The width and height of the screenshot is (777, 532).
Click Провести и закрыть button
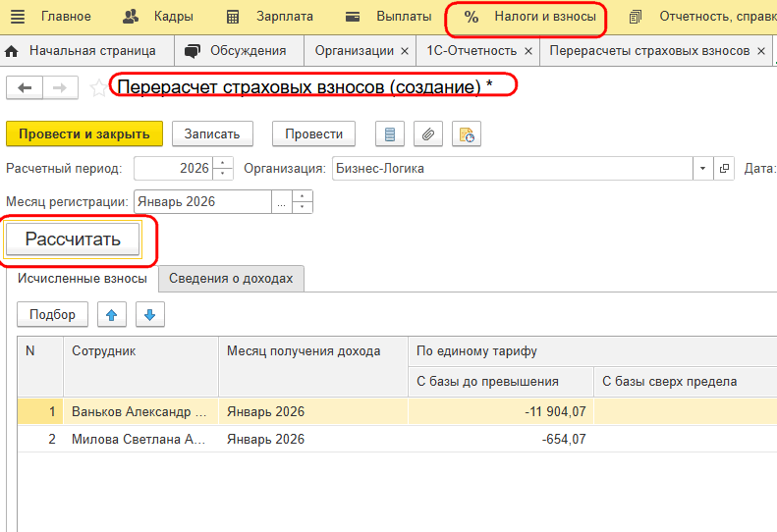click(x=84, y=133)
